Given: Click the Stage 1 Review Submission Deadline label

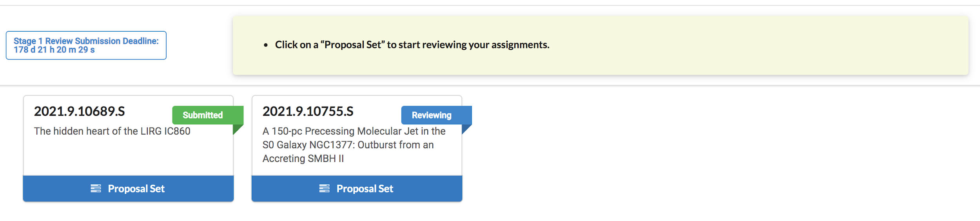Looking at the screenshot, I should (x=86, y=41).
